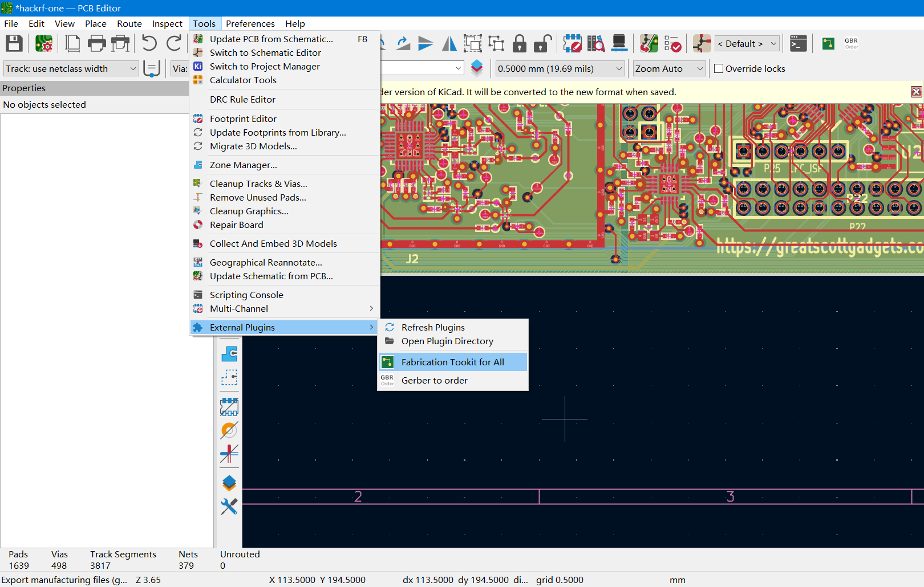Select Geographical Reannotate entry
Viewport: 924px width, 587px height.
[x=285, y=262]
